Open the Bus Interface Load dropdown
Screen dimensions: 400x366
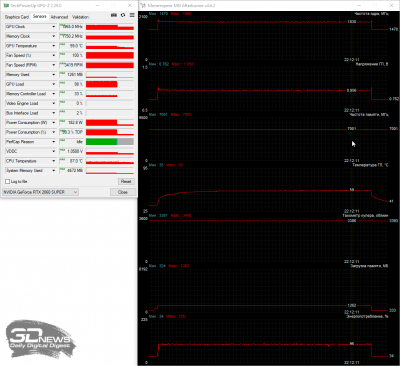point(53,113)
